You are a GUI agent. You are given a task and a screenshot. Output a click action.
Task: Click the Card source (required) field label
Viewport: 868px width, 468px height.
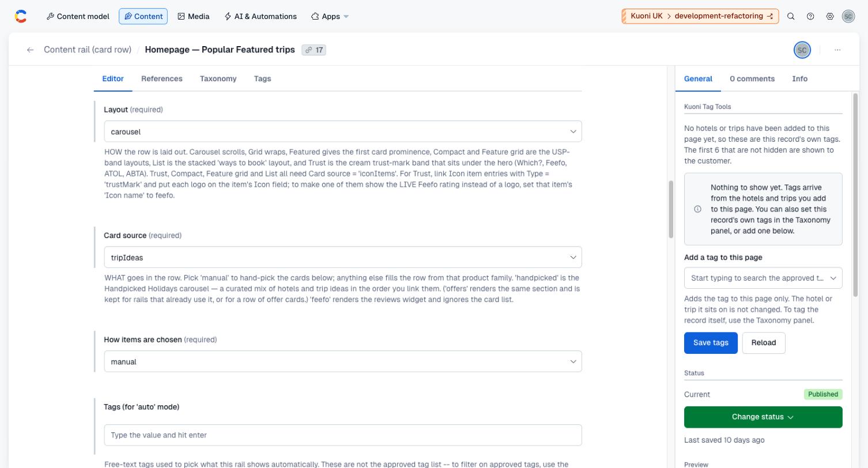142,235
